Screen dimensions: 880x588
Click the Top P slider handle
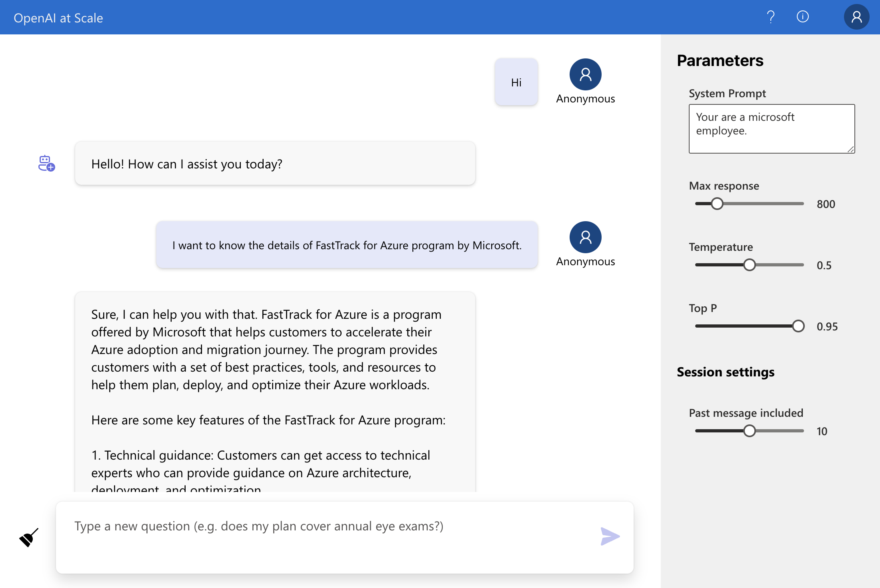pos(798,326)
